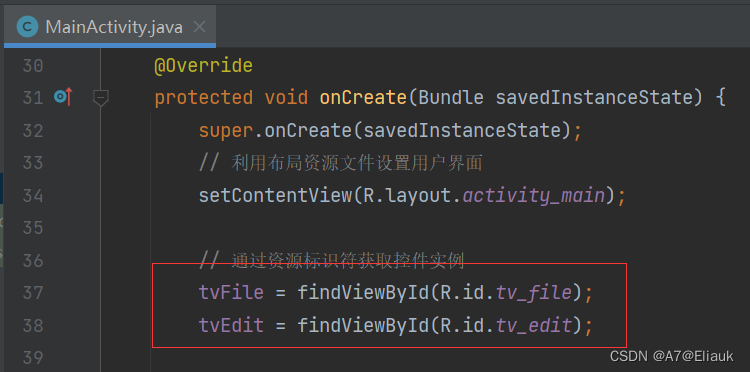Select line number 39 in gutter

(33, 357)
